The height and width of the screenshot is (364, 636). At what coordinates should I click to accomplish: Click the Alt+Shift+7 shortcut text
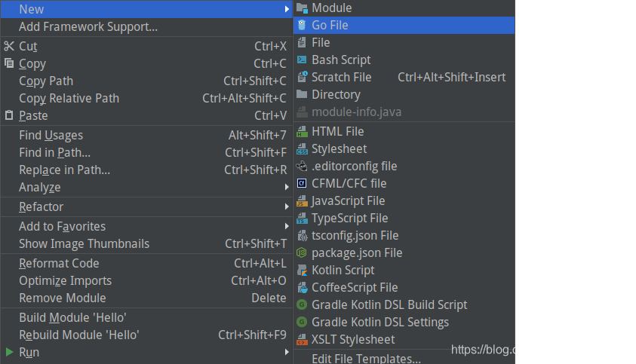click(257, 135)
